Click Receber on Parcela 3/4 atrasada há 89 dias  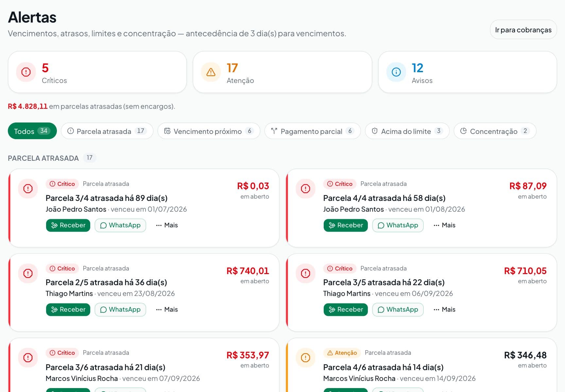[68, 225]
